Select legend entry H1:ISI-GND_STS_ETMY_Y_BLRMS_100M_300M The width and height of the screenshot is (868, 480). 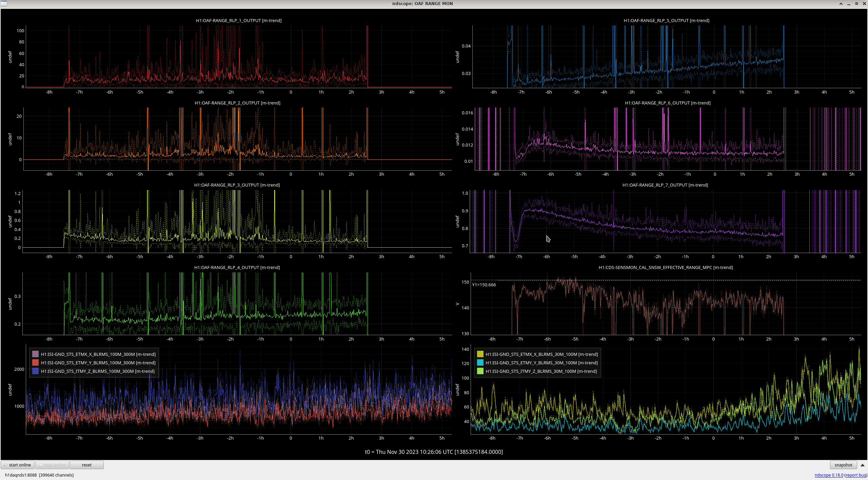click(x=98, y=363)
